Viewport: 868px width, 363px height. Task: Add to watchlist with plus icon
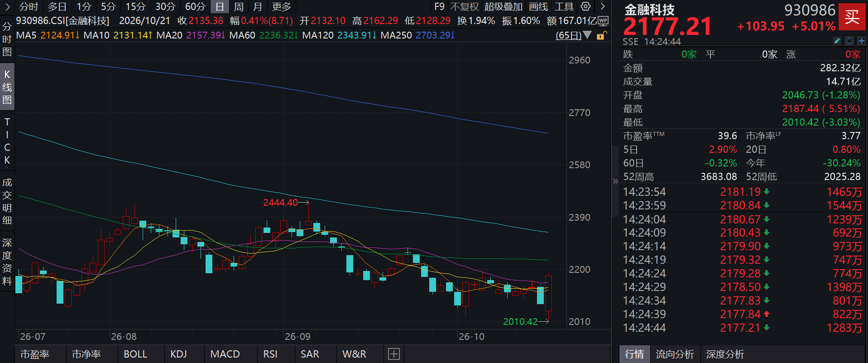click(x=861, y=41)
